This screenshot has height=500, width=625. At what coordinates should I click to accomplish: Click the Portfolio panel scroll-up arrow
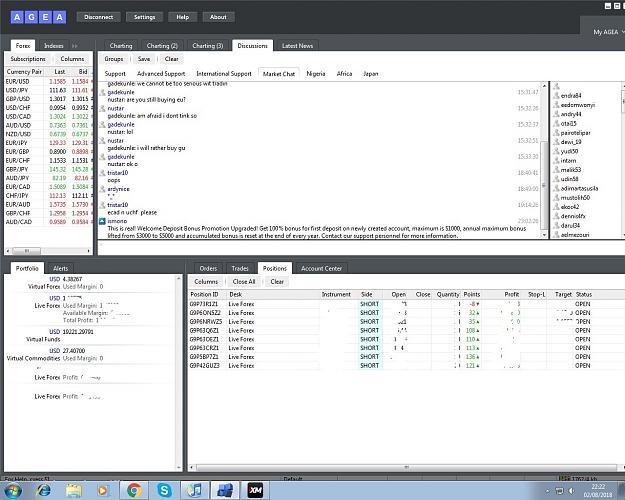(179, 278)
